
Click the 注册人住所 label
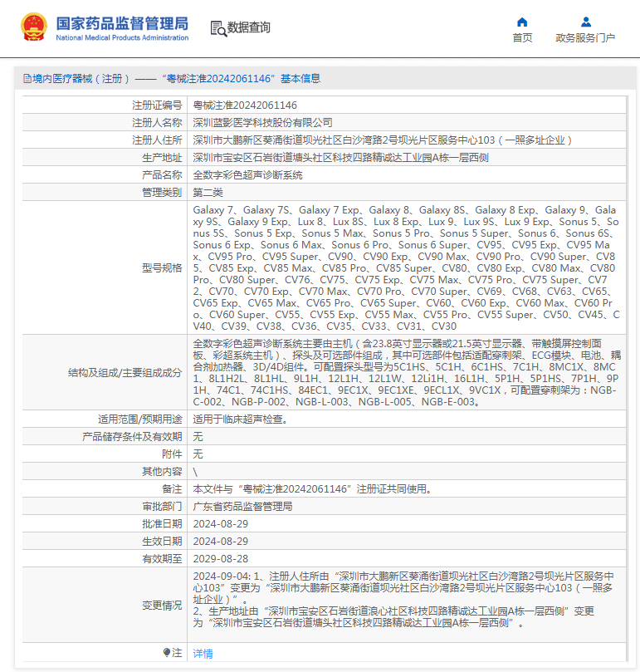tap(157, 140)
